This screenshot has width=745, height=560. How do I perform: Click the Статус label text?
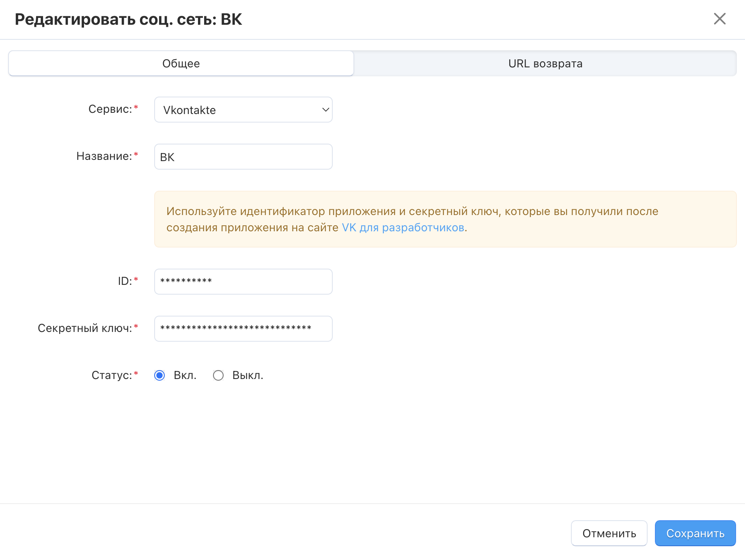tap(112, 375)
